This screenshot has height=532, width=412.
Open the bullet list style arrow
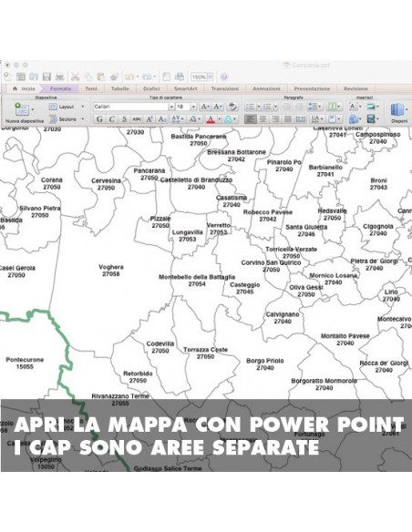258,107
